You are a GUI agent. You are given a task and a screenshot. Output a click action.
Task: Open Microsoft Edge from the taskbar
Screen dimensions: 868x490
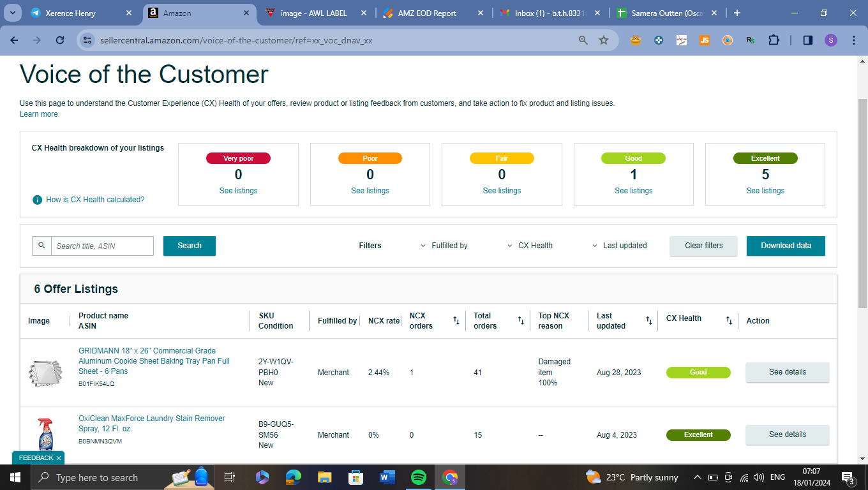(x=294, y=477)
